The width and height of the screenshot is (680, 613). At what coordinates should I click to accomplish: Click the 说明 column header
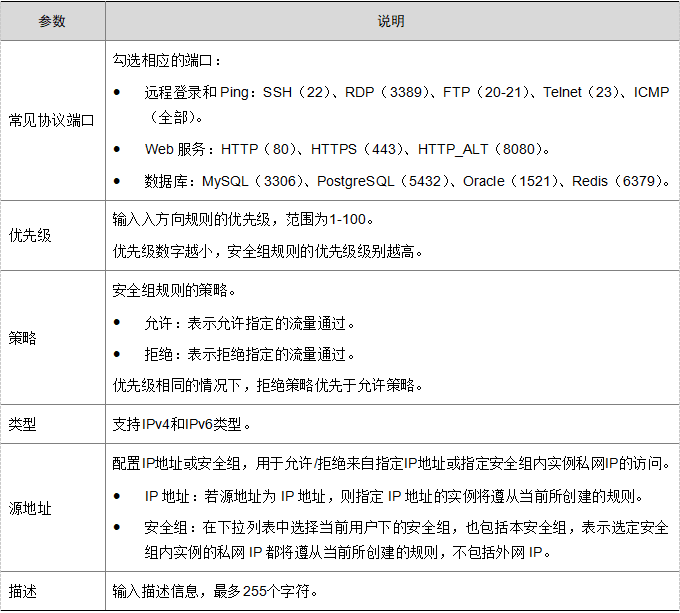click(391, 21)
